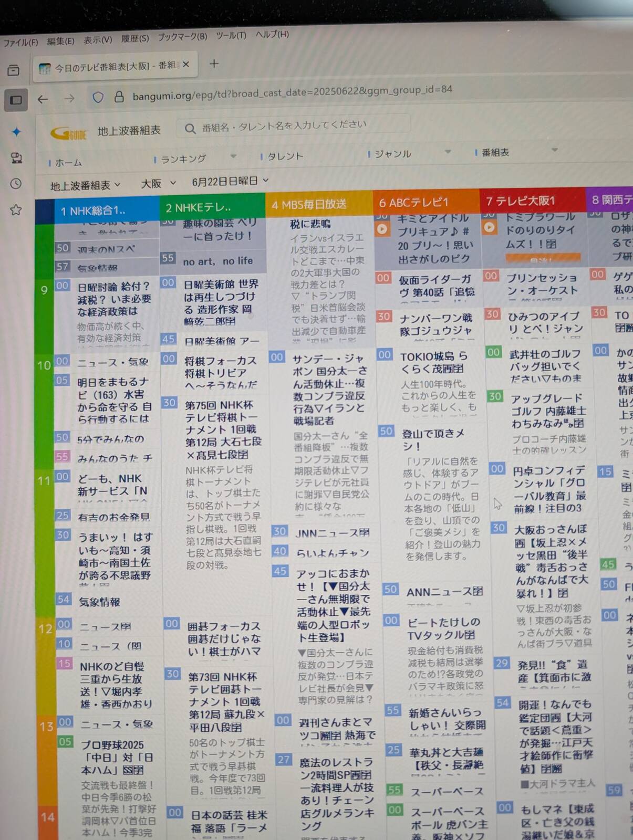Open the 編集(E) menu
633x840 pixels.
pos(60,41)
